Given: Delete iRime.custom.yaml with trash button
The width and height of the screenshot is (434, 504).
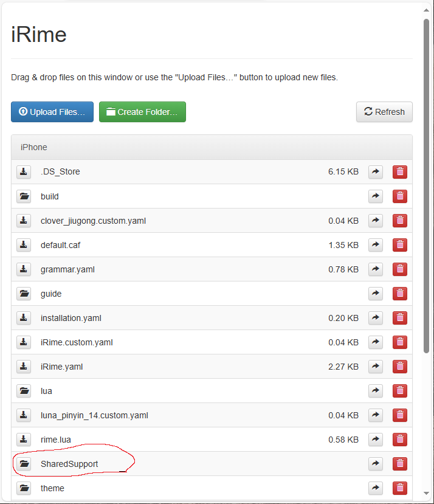Looking at the screenshot, I should pos(400,342).
